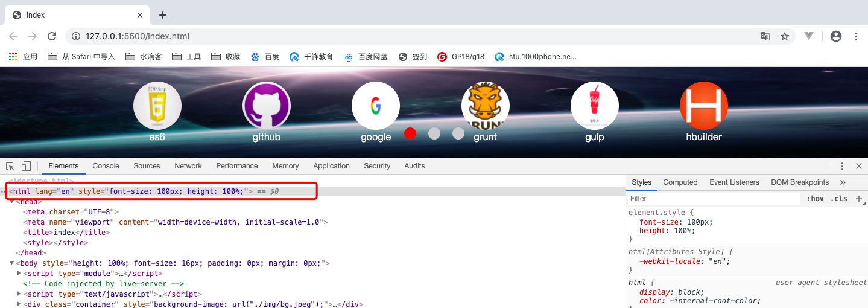
Task: Switch to the Audits tab
Action: [414, 166]
